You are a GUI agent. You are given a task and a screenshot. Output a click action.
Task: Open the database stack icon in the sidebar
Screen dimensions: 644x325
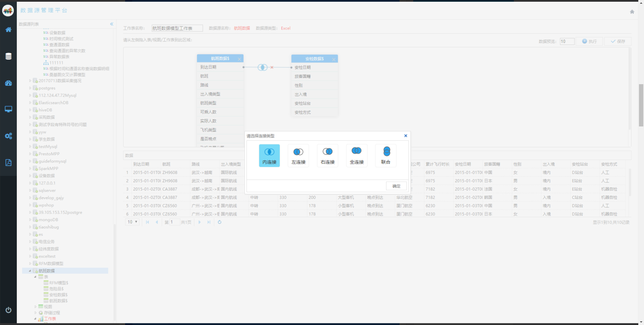[x=8, y=56]
